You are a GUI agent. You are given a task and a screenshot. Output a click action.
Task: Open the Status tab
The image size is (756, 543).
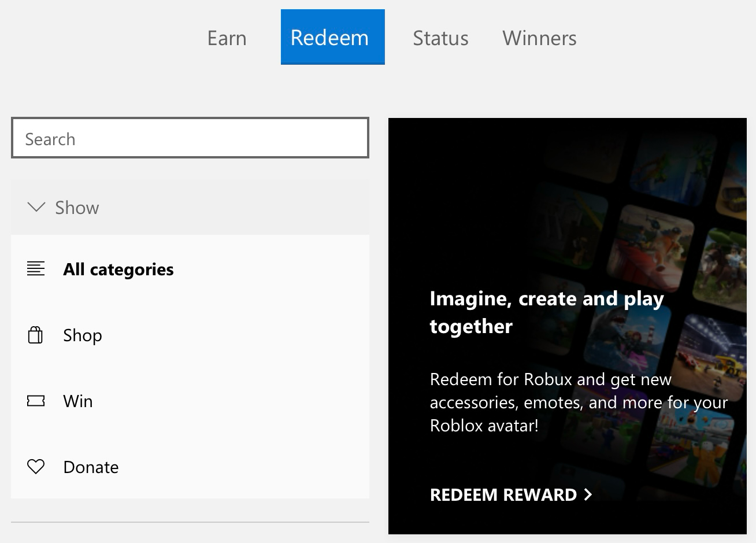(x=440, y=38)
